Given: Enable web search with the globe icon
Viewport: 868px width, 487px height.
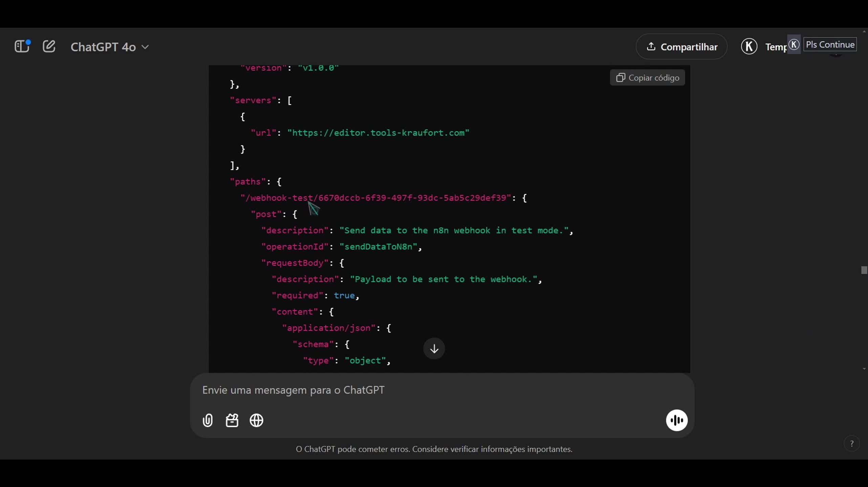Looking at the screenshot, I should 256,420.
